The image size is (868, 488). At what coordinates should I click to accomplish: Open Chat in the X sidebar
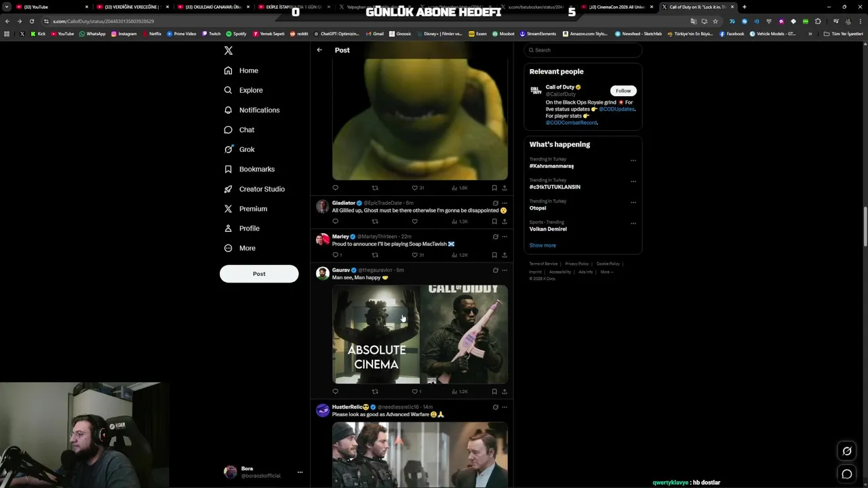239,129
